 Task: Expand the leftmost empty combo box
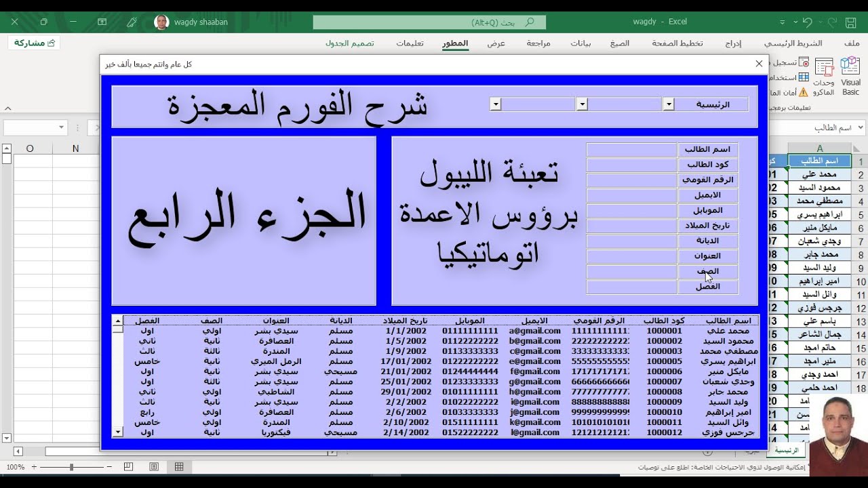(496, 104)
